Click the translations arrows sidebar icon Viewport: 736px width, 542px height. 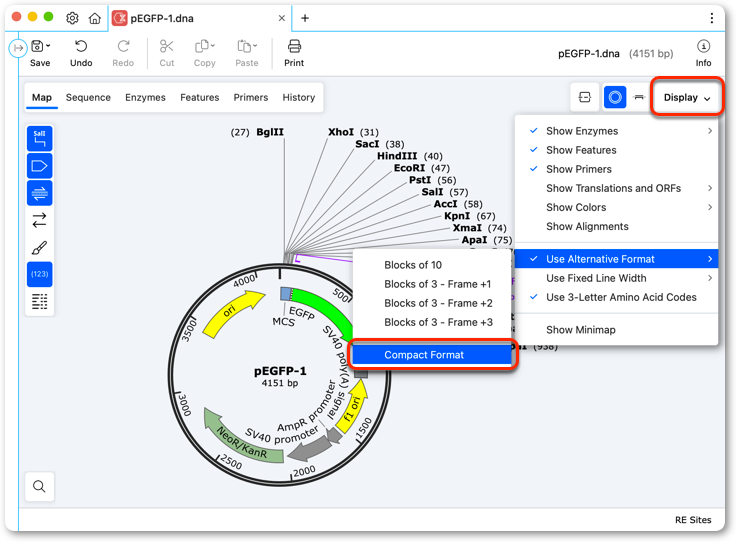click(39, 220)
